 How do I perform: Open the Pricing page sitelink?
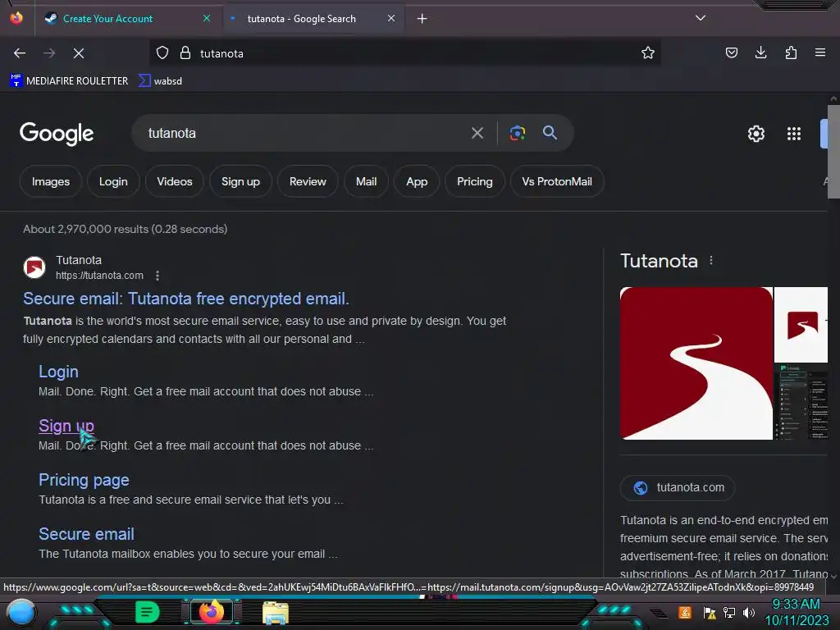click(x=84, y=479)
